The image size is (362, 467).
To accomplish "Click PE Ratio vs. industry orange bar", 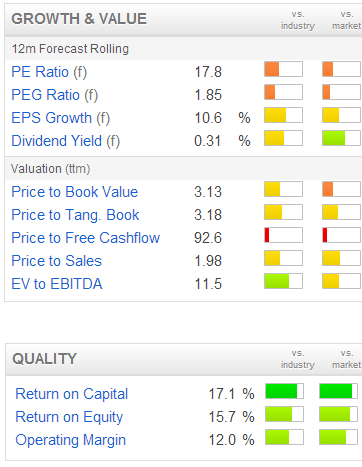I will (x=283, y=69).
